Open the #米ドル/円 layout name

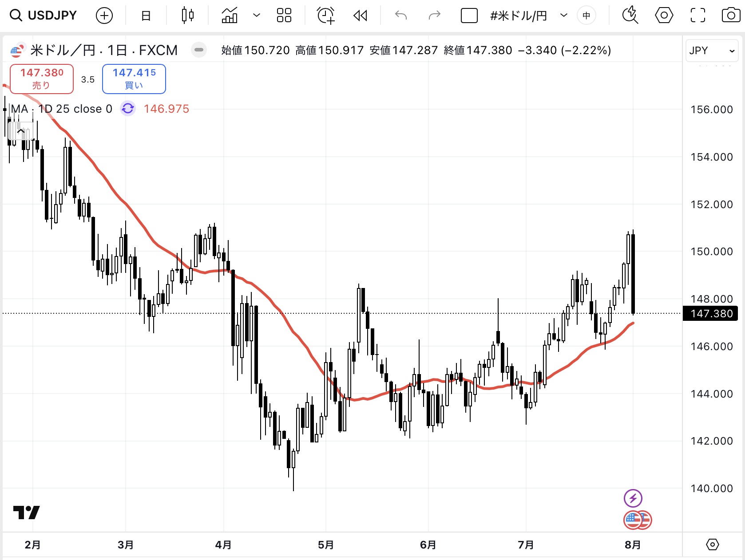[518, 16]
